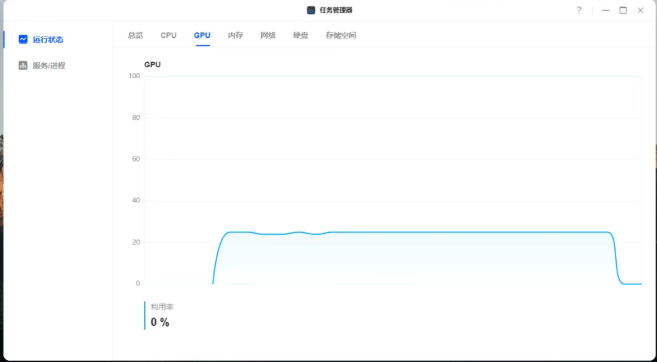
Task: Open the 网络 tab
Action: pyautogui.click(x=268, y=35)
